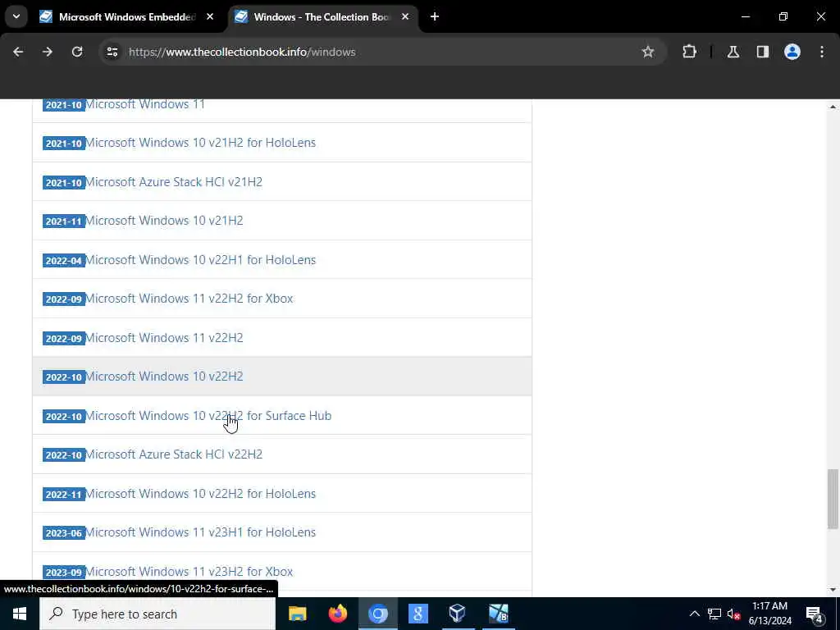Go back to the previous page
This screenshot has height=630, width=840.
pyautogui.click(x=18, y=52)
